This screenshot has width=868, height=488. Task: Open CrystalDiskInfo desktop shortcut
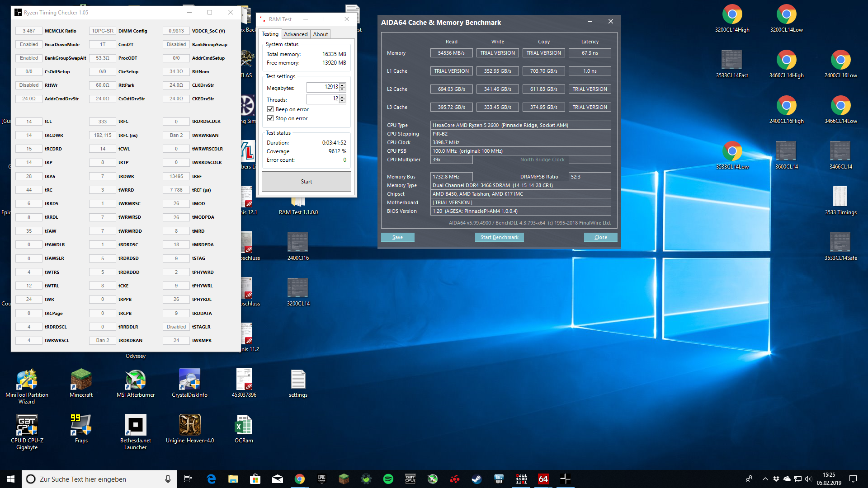click(189, 380)
